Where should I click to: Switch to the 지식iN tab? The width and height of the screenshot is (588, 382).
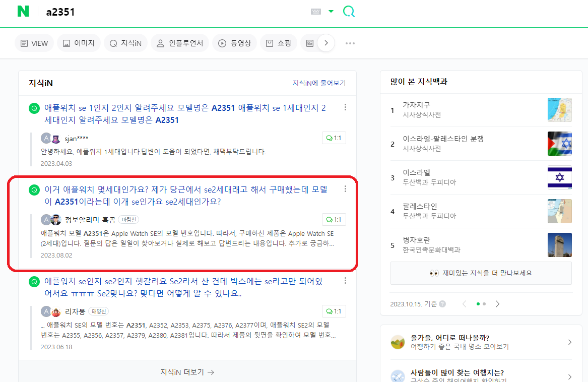[125, 43]
